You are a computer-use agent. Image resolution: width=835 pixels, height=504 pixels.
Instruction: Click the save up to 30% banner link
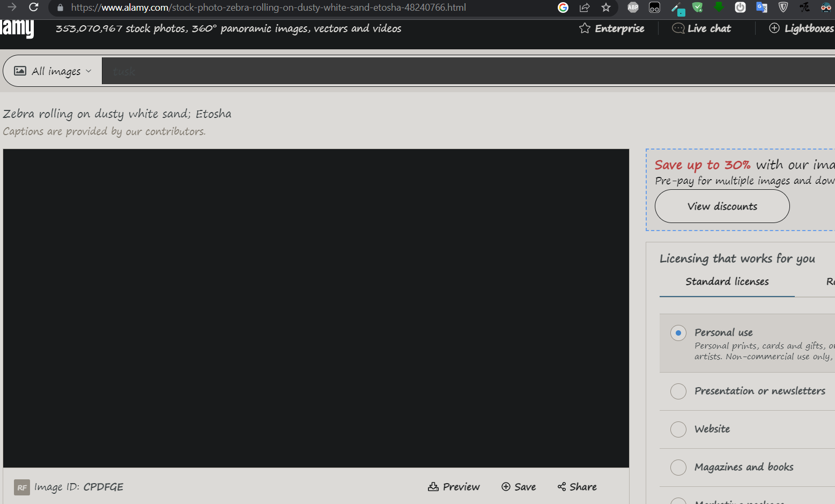[x=703, y=165]
